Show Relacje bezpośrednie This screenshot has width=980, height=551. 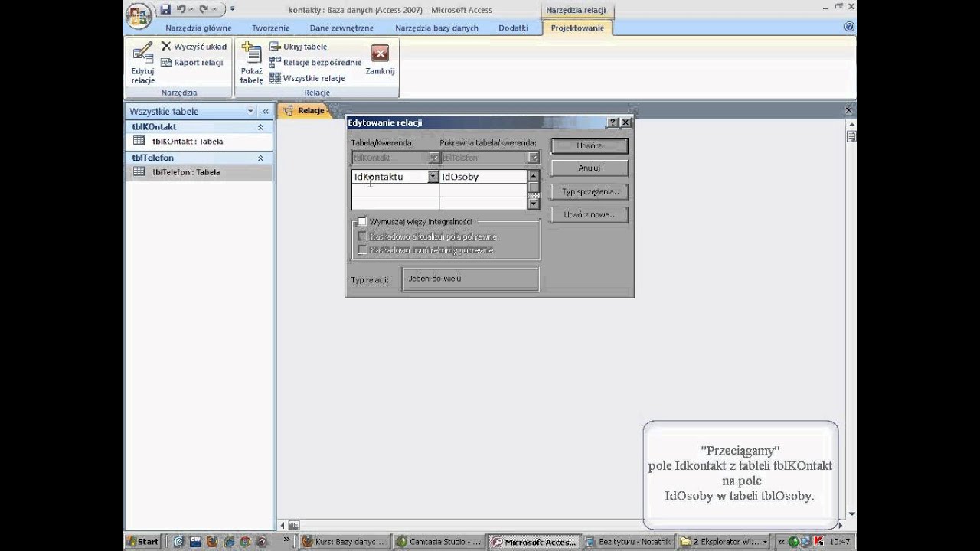click(315, 63)
